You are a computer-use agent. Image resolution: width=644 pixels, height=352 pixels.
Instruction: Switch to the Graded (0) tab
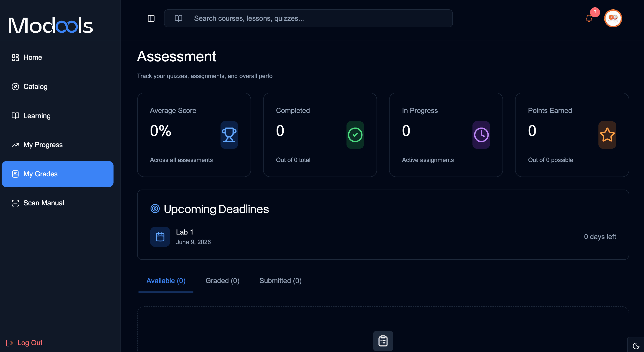[x=222, y=281]
